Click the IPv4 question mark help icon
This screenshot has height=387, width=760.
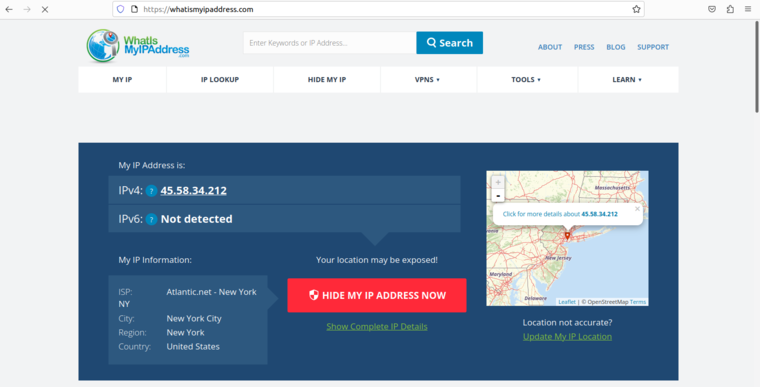pyautogui.click(x=151, y=191)
